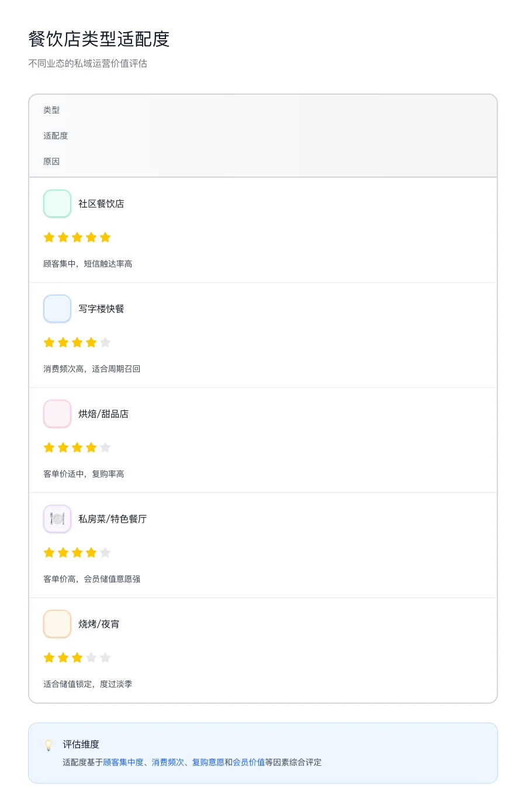526x812 pixels.
Task: Click the orange 烧烤/夜宵 icon tile
Action: coord(57,624)
